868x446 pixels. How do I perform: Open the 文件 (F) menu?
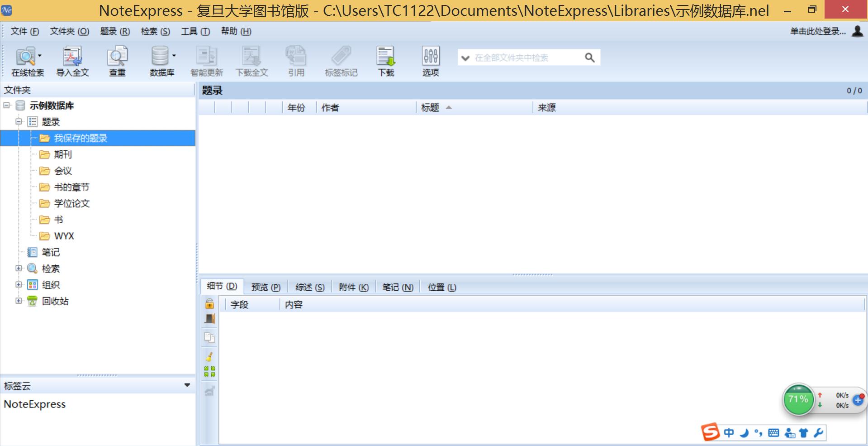(x=25, y=31)
